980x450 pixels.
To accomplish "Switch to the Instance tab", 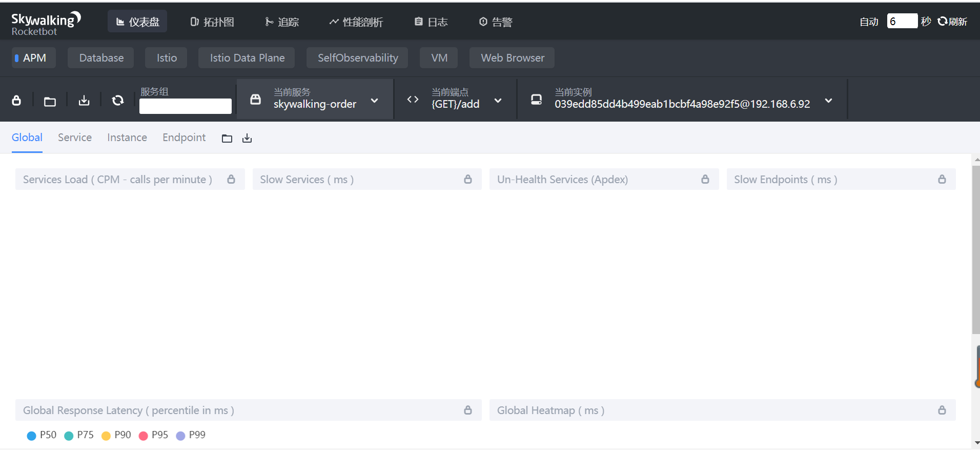I will (x=127, y=138).
